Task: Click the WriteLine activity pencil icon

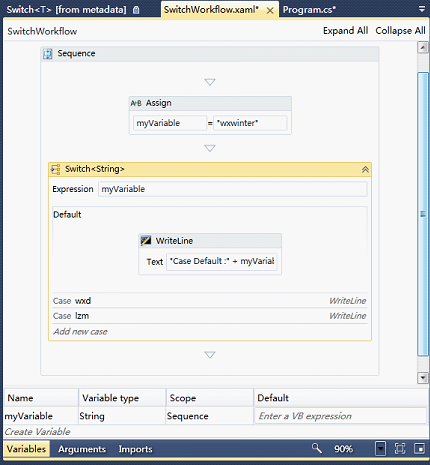Action: tap(146, 240)
